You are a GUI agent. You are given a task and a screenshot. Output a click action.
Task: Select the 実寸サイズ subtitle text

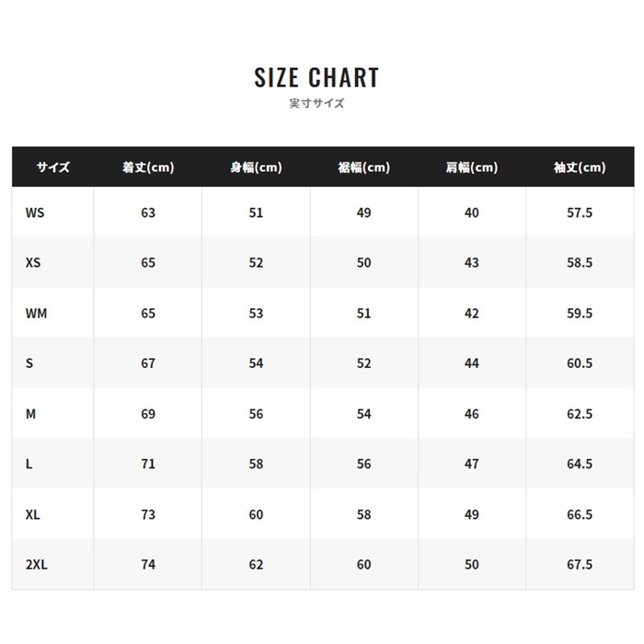pyautogui.click(x=316, y=103)
